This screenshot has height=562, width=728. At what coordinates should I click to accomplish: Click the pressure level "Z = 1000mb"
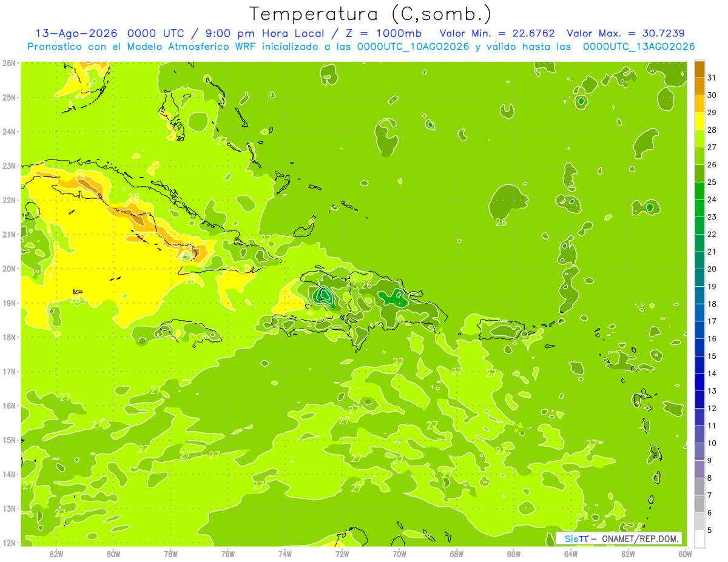pos(385,33)
